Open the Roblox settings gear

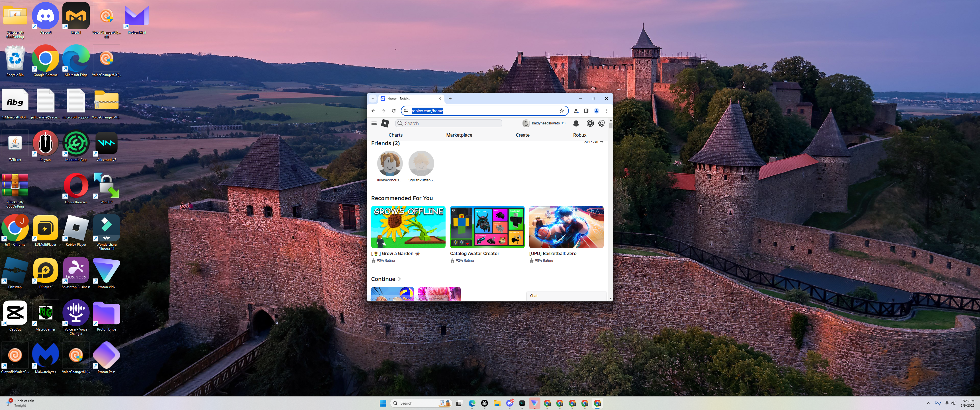pos(601,123)
